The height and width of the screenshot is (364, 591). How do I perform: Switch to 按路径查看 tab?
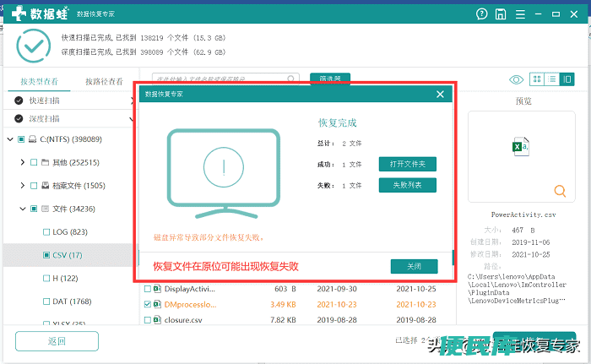[105, 81]
